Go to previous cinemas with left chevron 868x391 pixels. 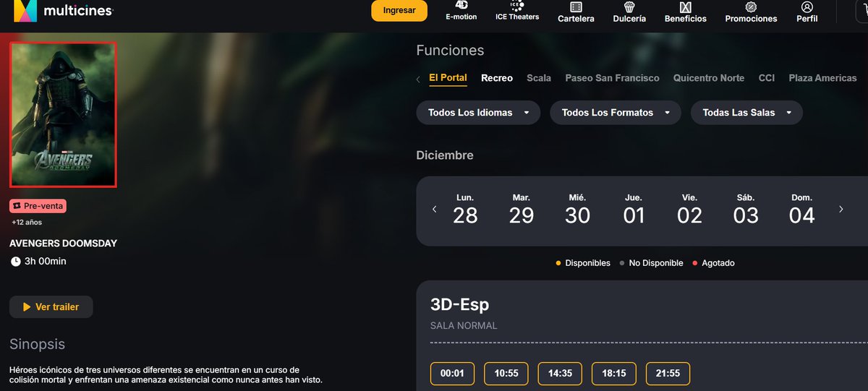coord(418,79)
